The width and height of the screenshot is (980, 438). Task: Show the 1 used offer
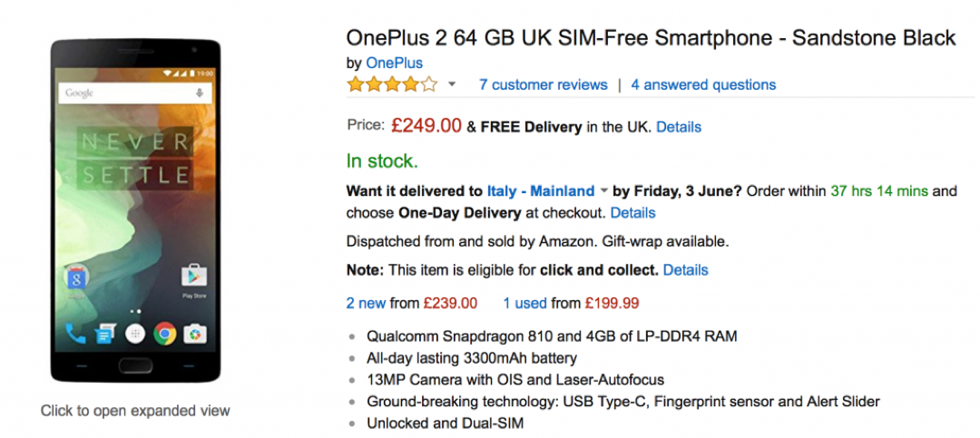pos(524,303)
